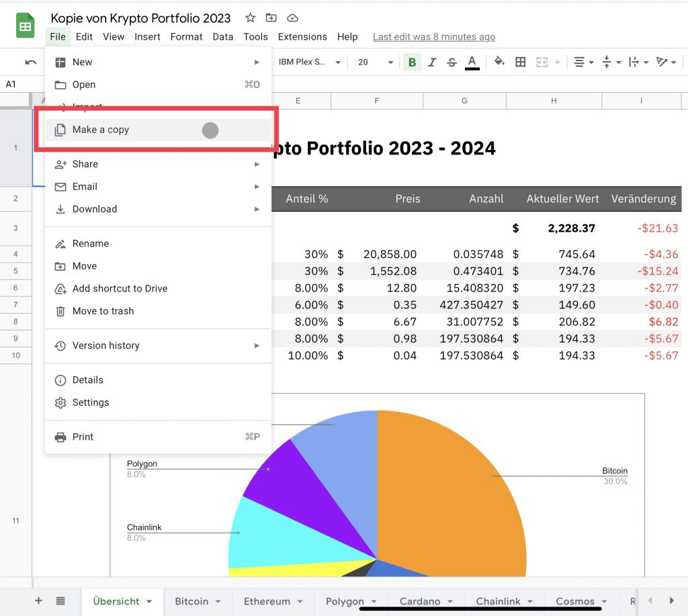Image resolution: width=688 pixels, height=616 pixels.
Task: Open the merge cells dropdown arrow
Action: click(557, 62)
